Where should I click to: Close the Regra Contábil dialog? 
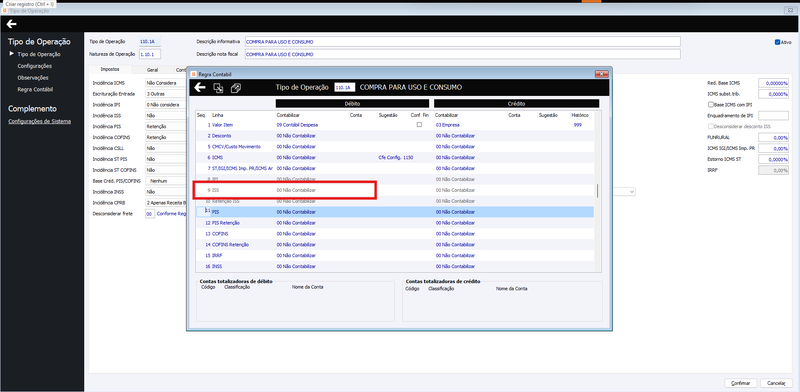[x=602, y=75]
